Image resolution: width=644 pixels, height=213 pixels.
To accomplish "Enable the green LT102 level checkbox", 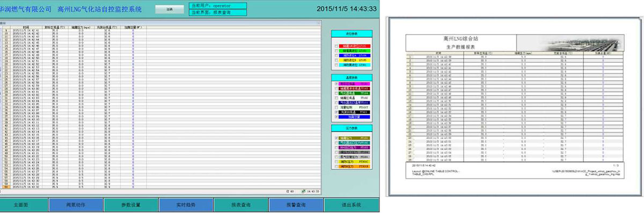I will pos(336,51).
